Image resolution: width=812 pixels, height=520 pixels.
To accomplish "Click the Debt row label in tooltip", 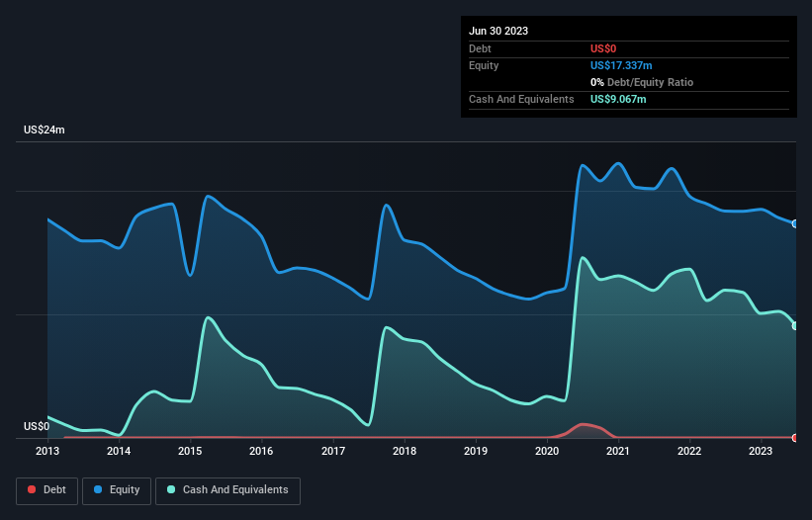I will (x=480, y=48).
